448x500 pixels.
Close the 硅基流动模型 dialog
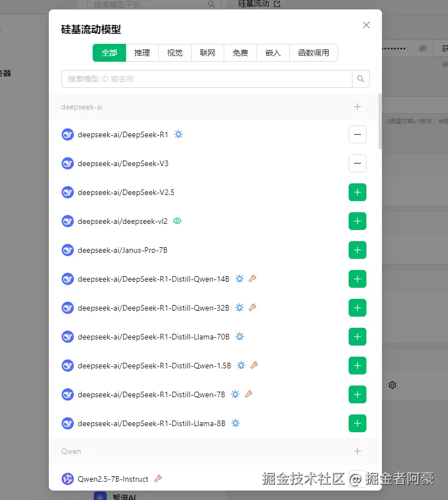tap(366, 25)
